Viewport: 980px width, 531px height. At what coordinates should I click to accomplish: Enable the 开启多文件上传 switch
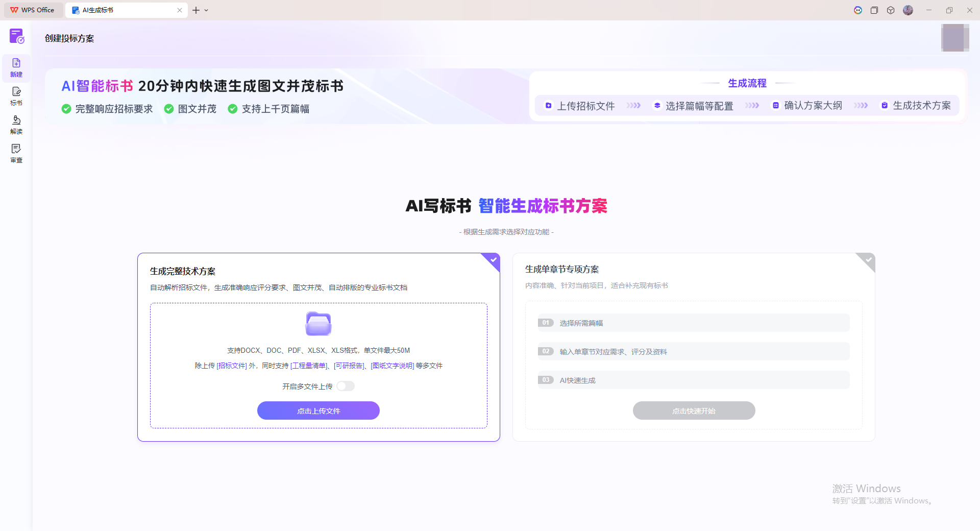(346, 386)
